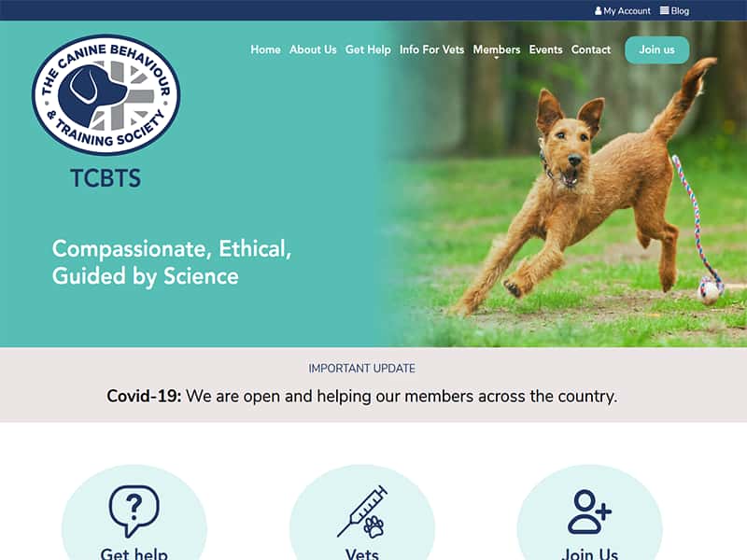Open the About Us page
This screenshot has width=747, height=560.
coord(313,49)
